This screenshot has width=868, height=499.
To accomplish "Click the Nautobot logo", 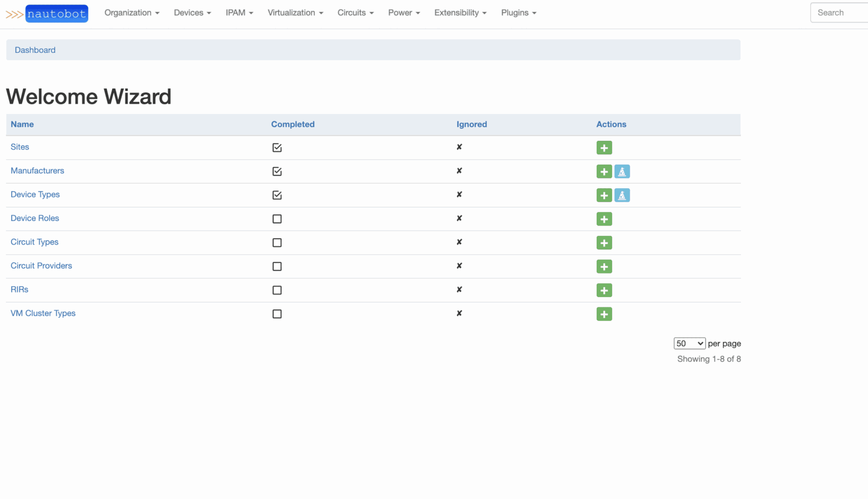I will [x=47, y=14].
